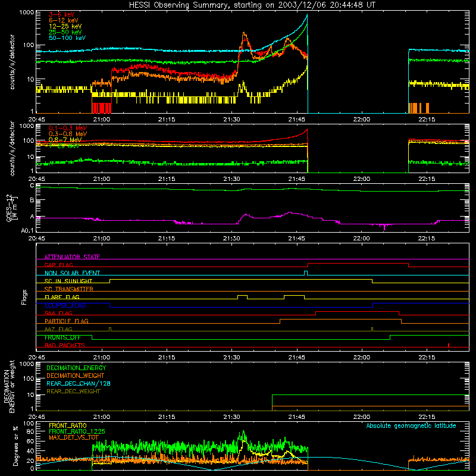The height and width of the screenshot is (476, 476).
Task: Click the '0.8-7 MeV' legend label
Action: coord(65,140)
